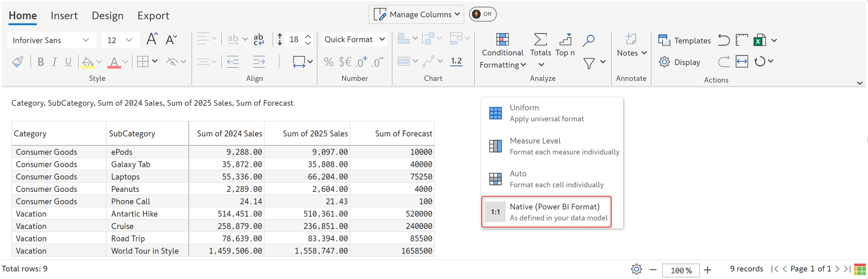Click the Top n icon
The image size is (868, 279).
pos(565,40)
